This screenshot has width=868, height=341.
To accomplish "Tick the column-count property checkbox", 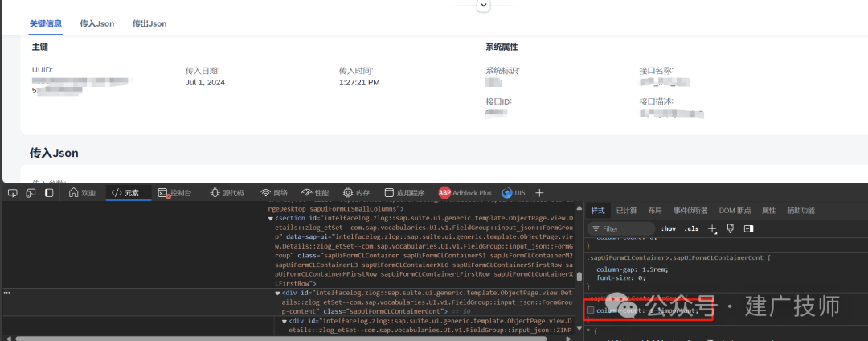I will click(590, 310).
